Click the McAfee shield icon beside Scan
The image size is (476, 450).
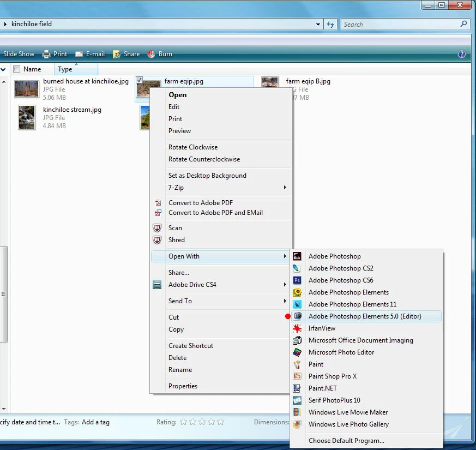(x=157, y=228)
